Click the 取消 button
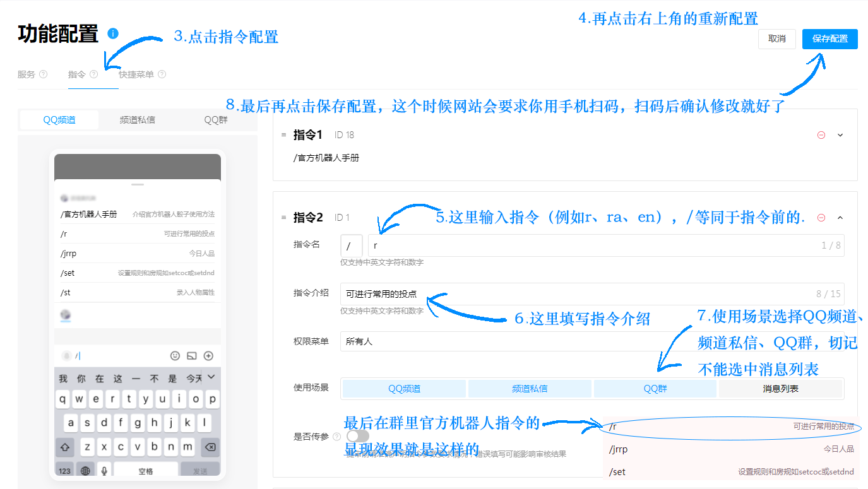868x489 pixels. click(776, 38)
